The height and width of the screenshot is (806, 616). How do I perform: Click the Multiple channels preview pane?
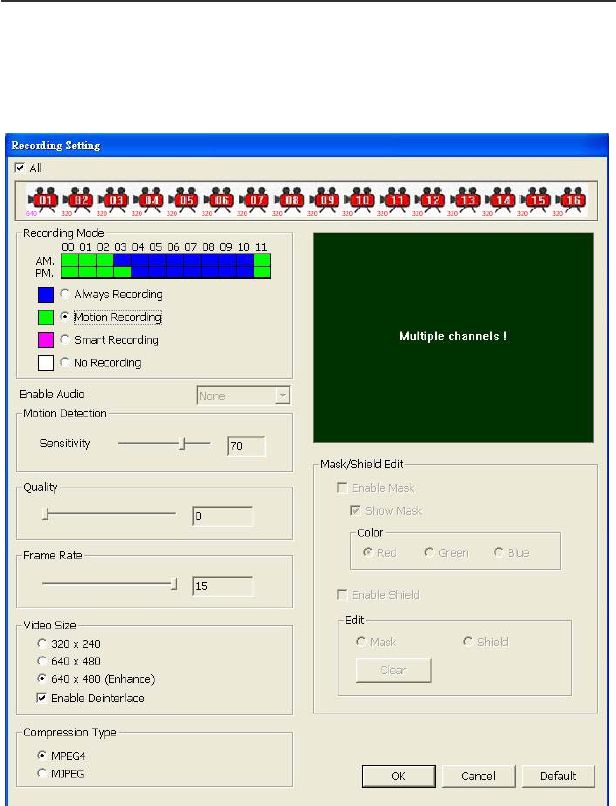tap(453, 338)
